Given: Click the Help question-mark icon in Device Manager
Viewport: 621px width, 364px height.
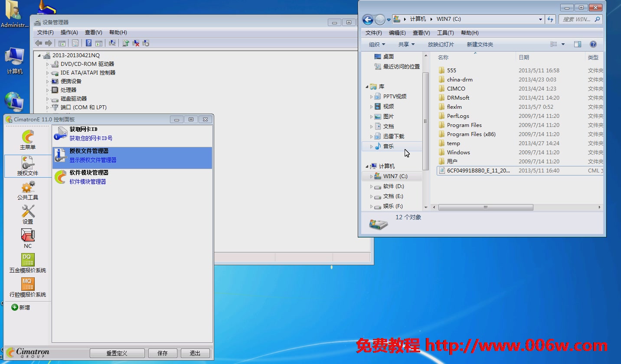Looking at the screenshot, I should (88, 43).
